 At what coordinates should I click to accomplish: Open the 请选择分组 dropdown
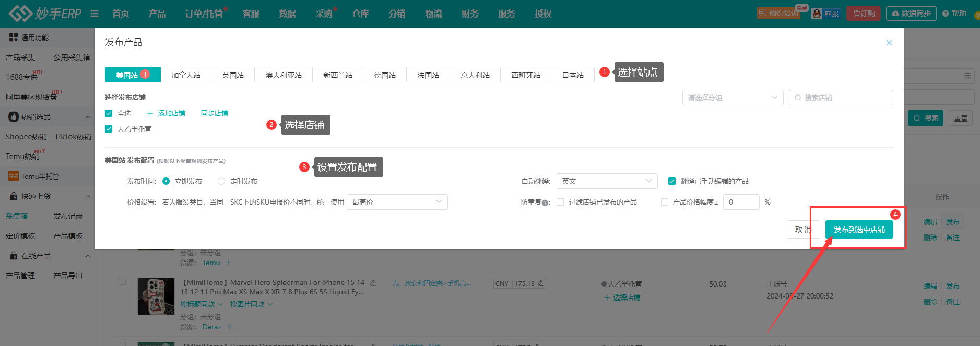click(x=732, y=98)
